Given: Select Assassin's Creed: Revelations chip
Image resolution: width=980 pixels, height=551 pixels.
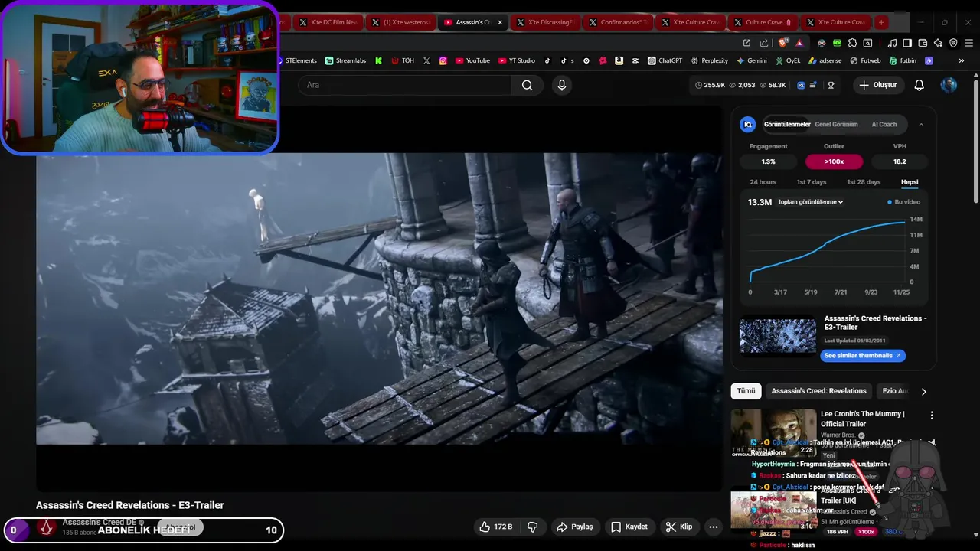Looking at the screenshot, I should point(818,391).
